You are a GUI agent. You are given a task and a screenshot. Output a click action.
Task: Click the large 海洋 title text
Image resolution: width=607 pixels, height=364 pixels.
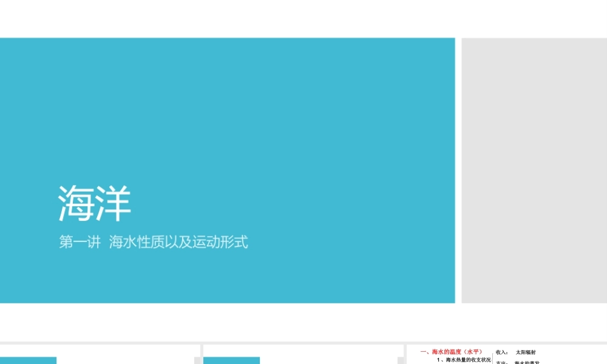click(x=95, y=203)
